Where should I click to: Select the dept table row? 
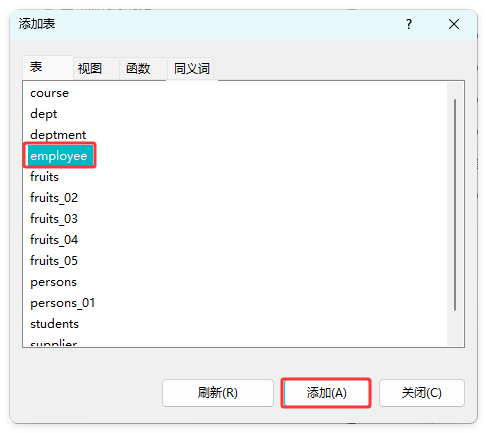(x=43, y=114)
